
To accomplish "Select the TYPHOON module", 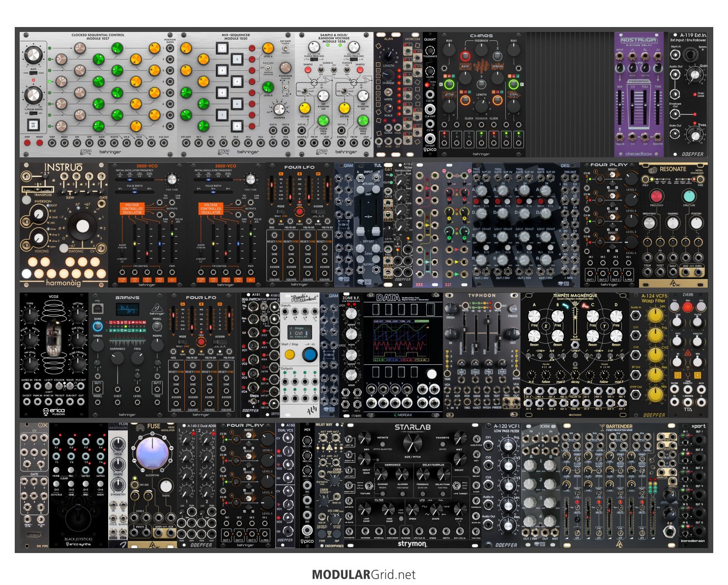I will point(481,355).
